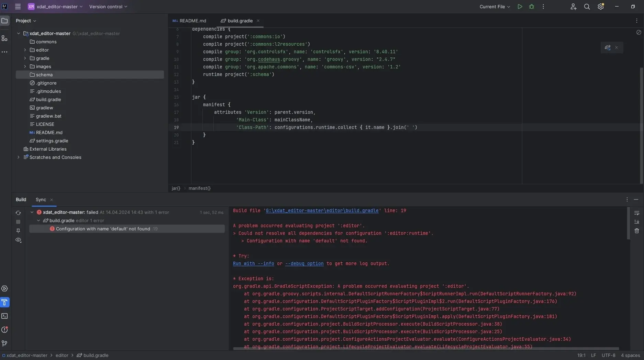This screenshot has width=644, height=360.
Task: Toggle build view options eye icon
Action: point(18,240)
